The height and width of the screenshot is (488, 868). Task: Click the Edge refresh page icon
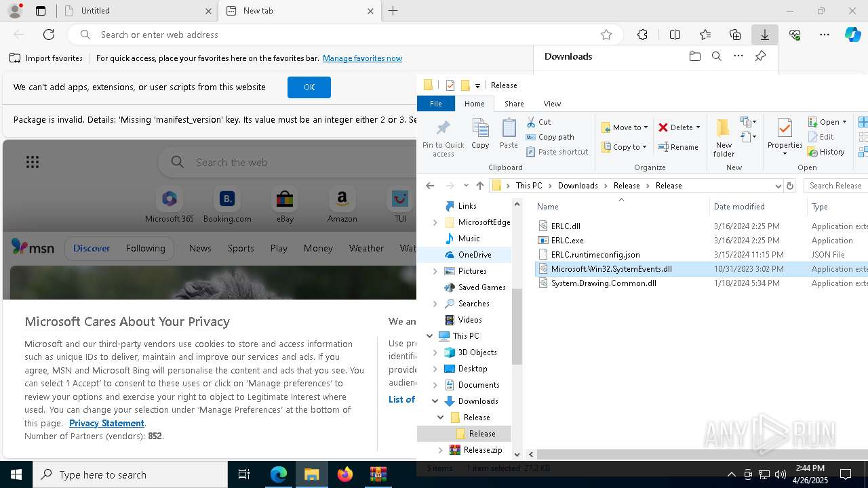[49, 35]
